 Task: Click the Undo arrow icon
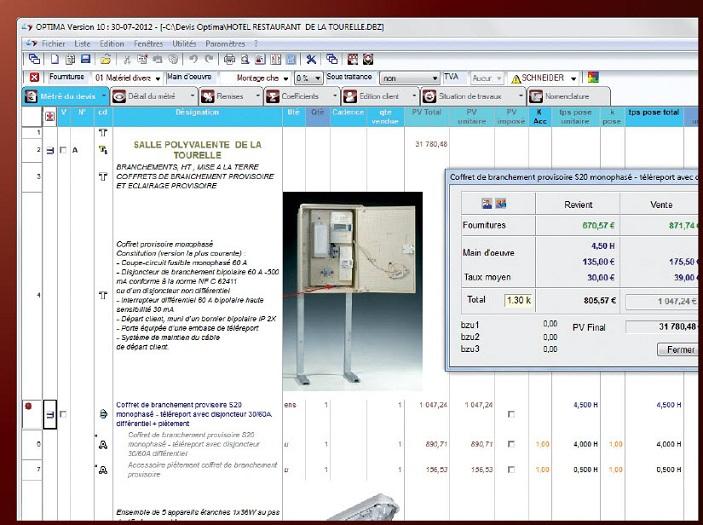(193, 59)
